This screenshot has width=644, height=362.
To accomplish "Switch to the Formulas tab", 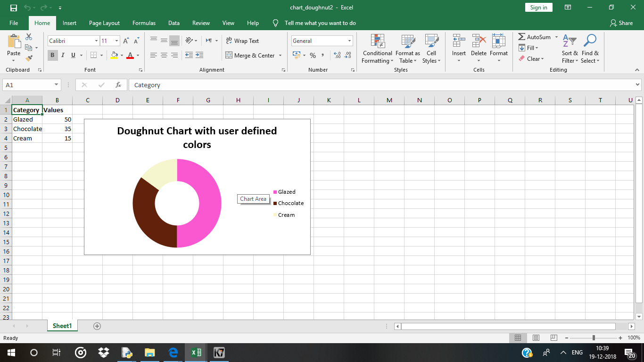I will click(x=144, y=23).
